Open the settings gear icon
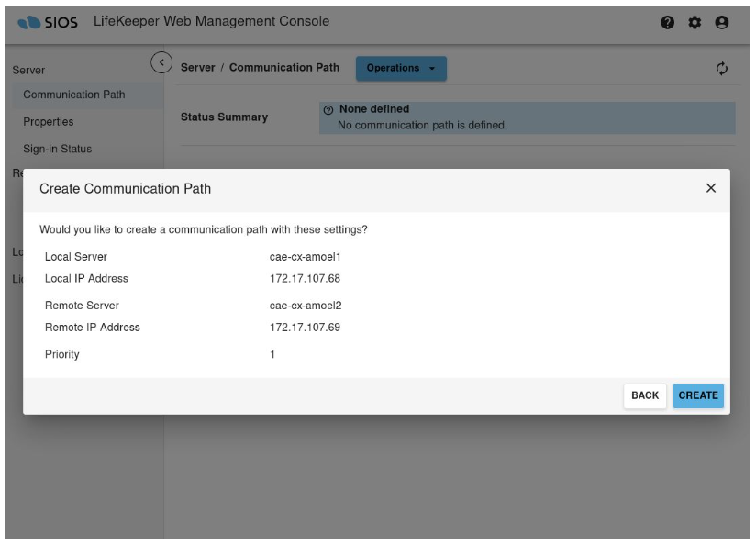 tap(694, 22)
